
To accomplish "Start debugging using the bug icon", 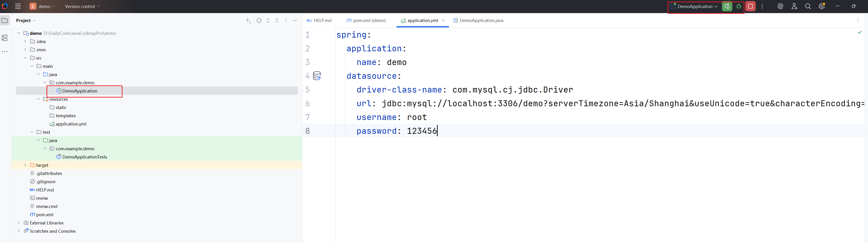I will pos(739,6).
